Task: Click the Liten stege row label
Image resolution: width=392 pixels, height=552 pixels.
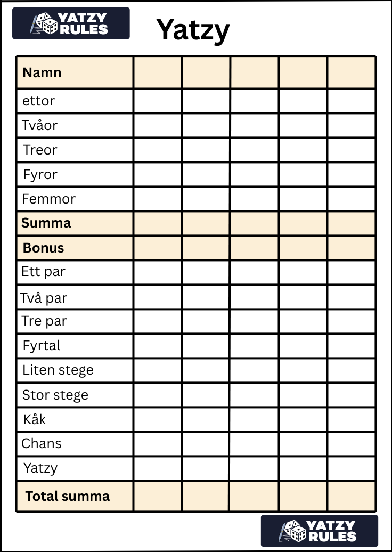Action: pos(58,370)
